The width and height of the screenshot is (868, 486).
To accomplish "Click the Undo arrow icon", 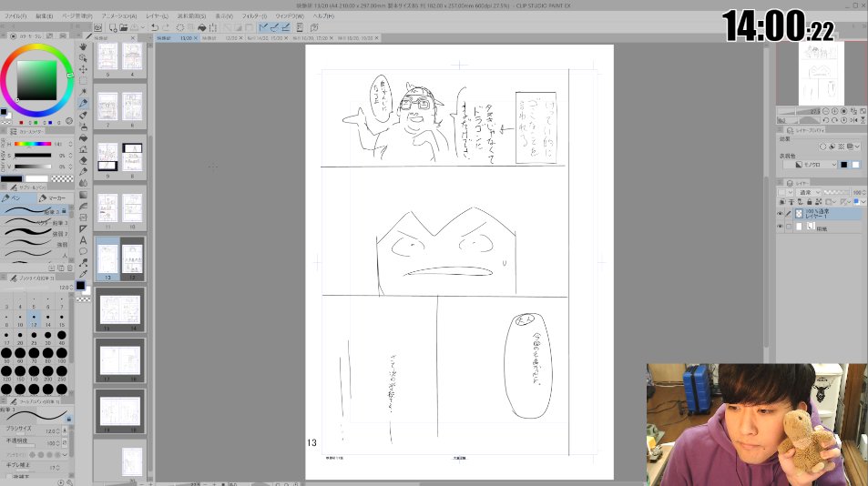I will pos(155,27).
